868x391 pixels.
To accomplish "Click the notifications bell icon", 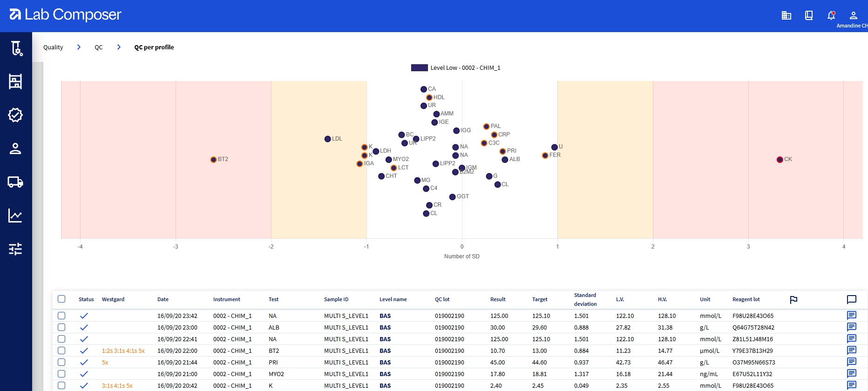I will [x=831, y=15].
